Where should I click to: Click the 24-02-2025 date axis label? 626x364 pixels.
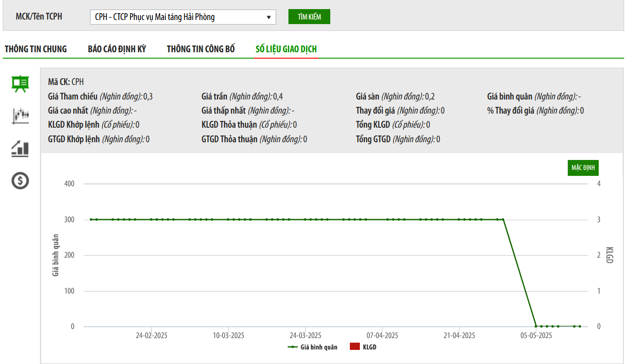(x=151, y=336)
